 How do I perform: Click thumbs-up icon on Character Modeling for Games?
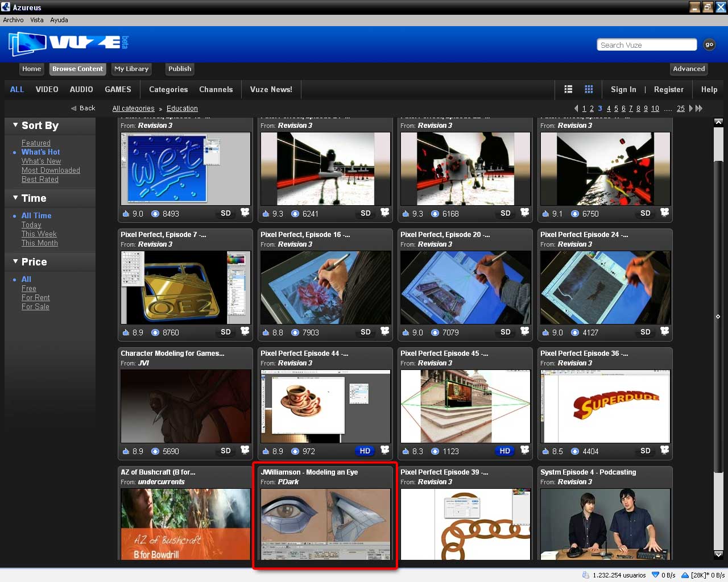[x=126, y=451]
